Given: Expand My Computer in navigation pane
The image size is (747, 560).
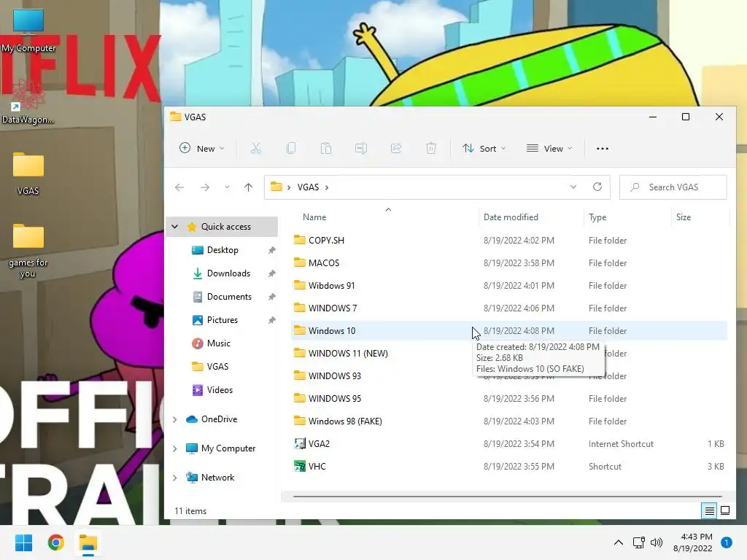Looking at the screenshot, I should click(175, 448).
